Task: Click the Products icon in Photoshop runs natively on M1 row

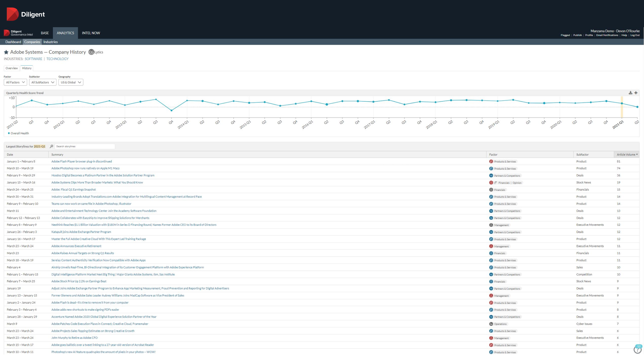Action: coord(491,168)
